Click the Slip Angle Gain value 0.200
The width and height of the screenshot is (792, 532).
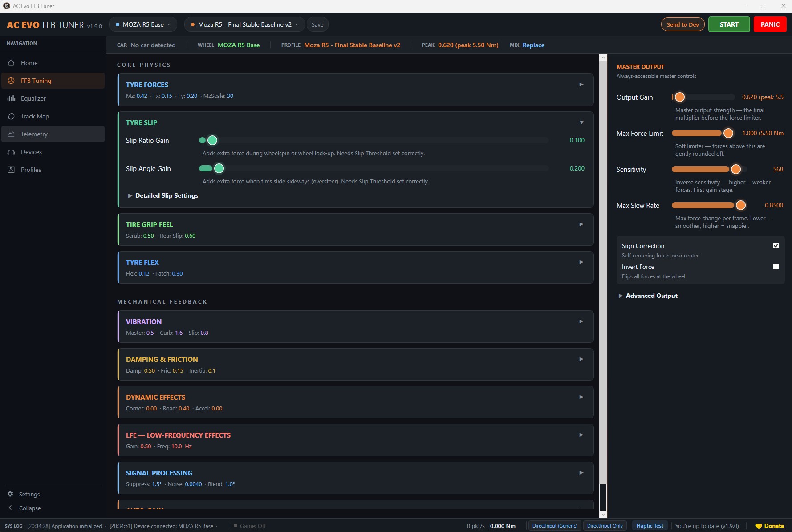click(x=577, y=168)
